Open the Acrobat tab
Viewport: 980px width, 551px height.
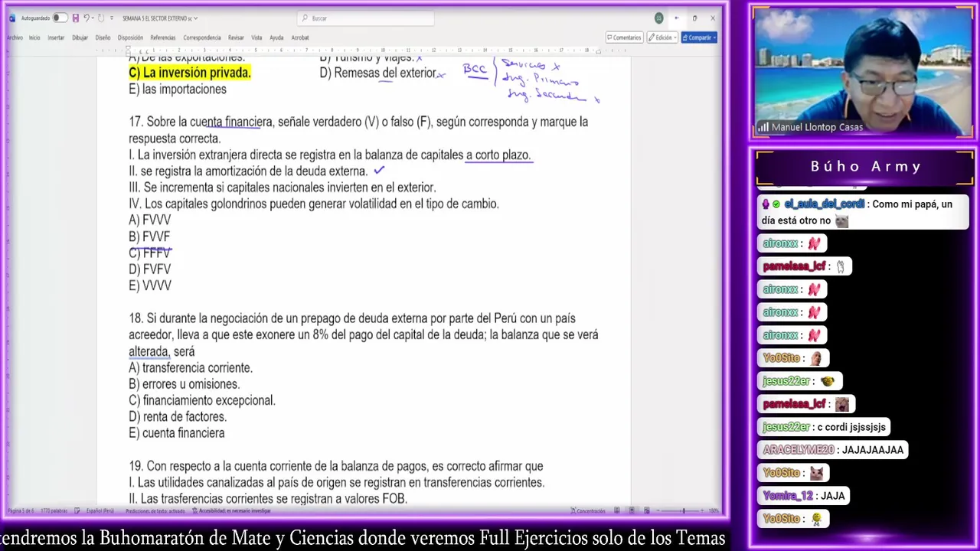pyautogui.click(x=300, y=37)
